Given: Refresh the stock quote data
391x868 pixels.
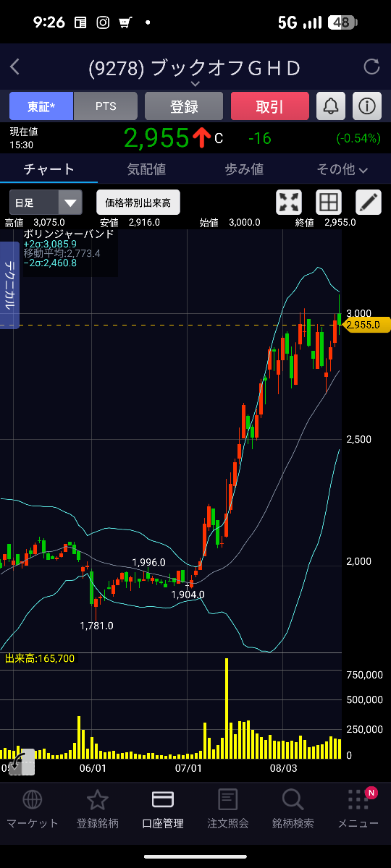Looking at the screenshot, I should click(371, 67).
